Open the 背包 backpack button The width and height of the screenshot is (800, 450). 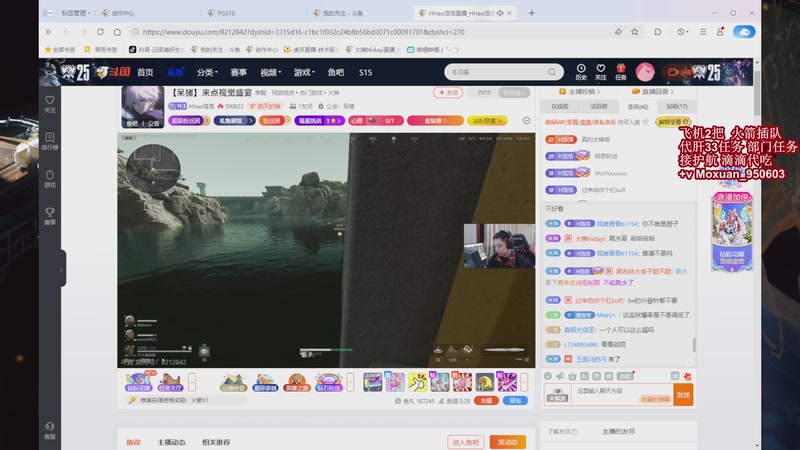(515, 401)
